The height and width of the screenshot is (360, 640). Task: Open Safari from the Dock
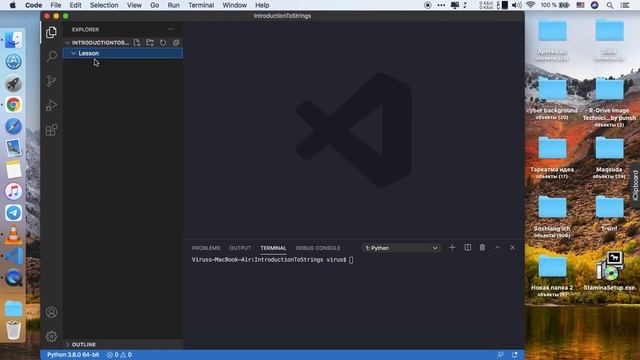[x=13, y=127]
